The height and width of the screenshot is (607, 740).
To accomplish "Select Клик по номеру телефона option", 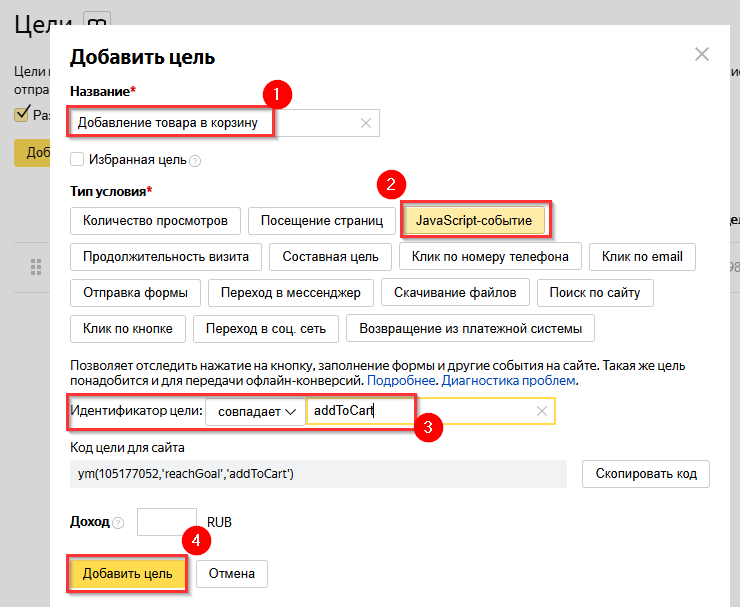I will (490, 257).
